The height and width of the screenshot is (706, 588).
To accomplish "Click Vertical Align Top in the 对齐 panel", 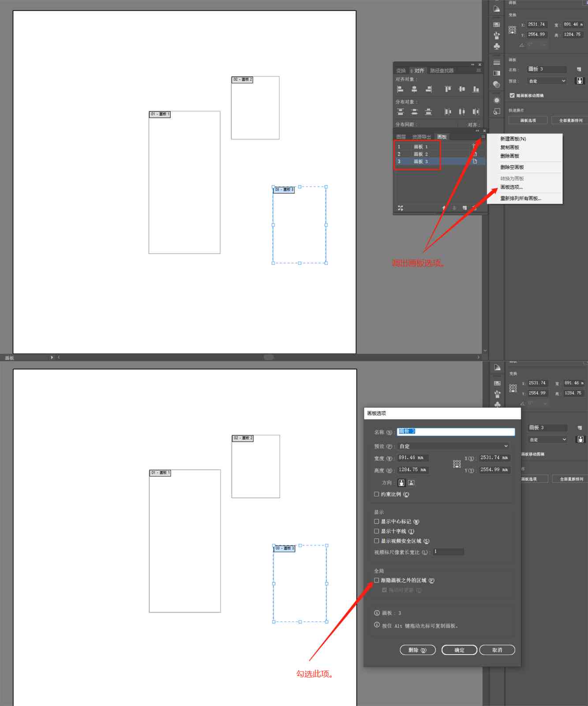I will point(448,89).
